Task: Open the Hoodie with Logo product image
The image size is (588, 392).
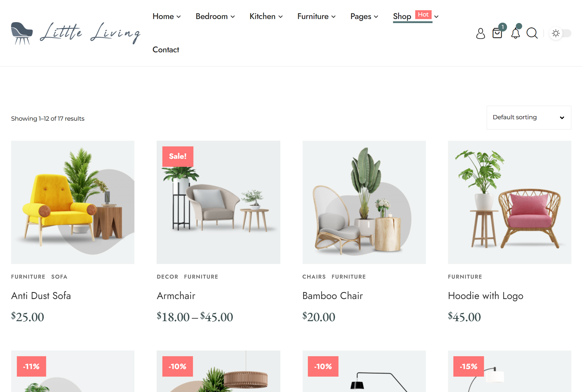Action: click(510, 202)
